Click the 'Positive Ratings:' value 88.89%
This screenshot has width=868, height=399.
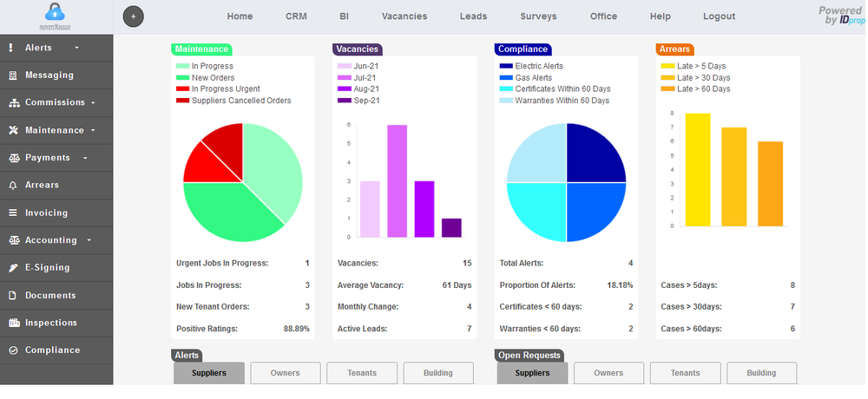coord(297,329)
